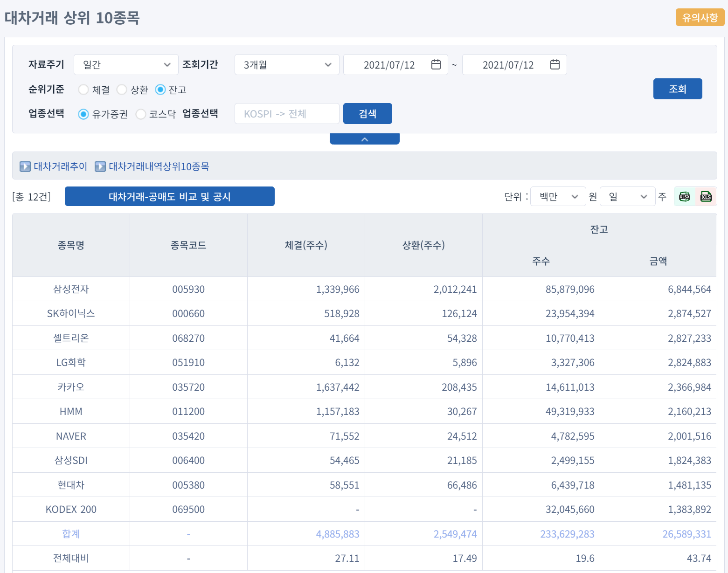Viewport: 728px width, 573px height.
Task: Download table as XLS file
Action: pyautogui.click(x=706, y=197)
